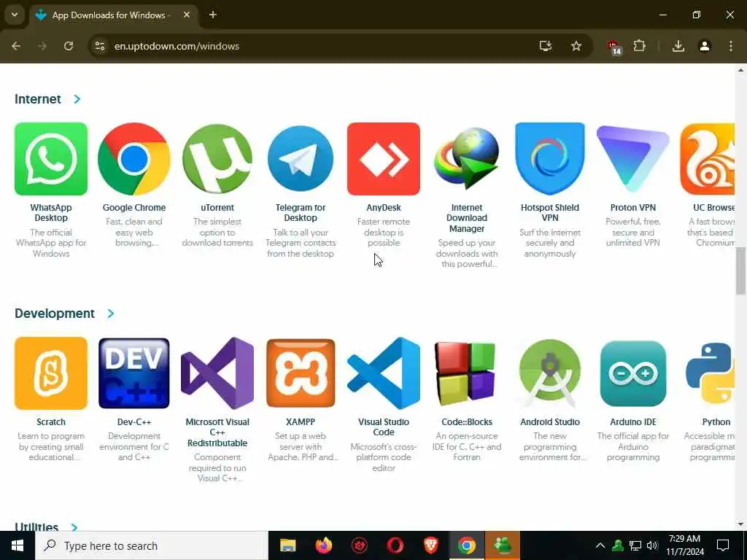Reload the current page
Viewport: 747px width, 560px height.
(x=69, y=46)
